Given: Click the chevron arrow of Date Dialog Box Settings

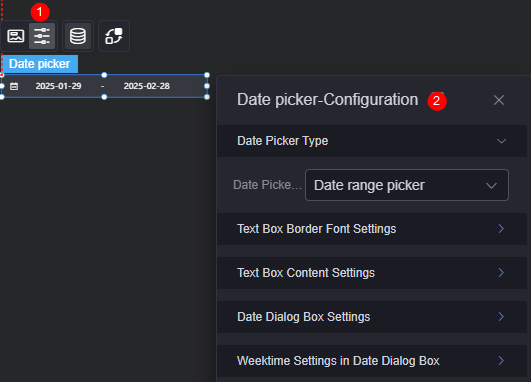Looking at the screenshot, I should pyautogui.click(x=501, y=317).
